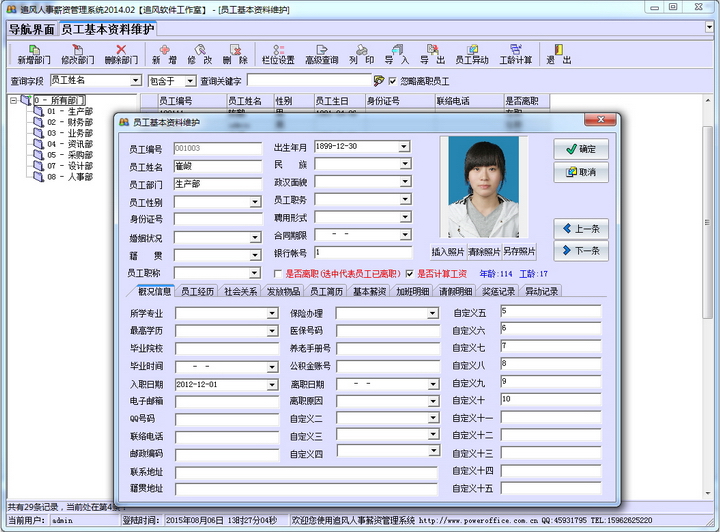The image size is (720, 532).
Task: Open 高级查询 advanced search
Action: (322, 54)
